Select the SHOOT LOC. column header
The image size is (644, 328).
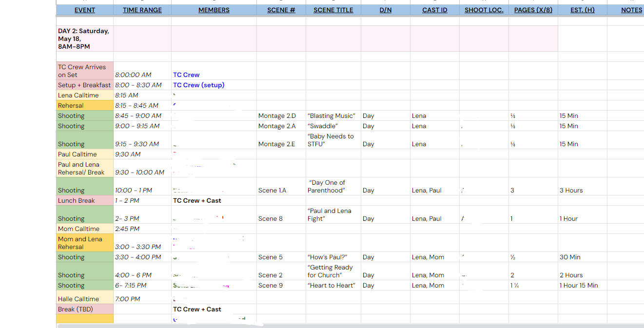point(484,10)
